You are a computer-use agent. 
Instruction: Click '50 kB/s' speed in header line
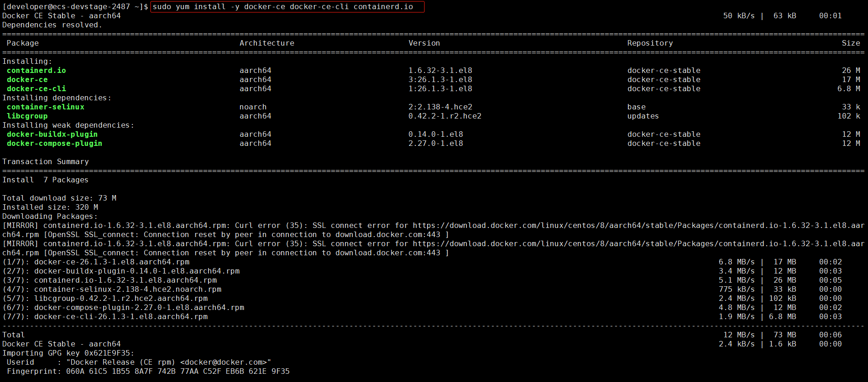point(739,16)
